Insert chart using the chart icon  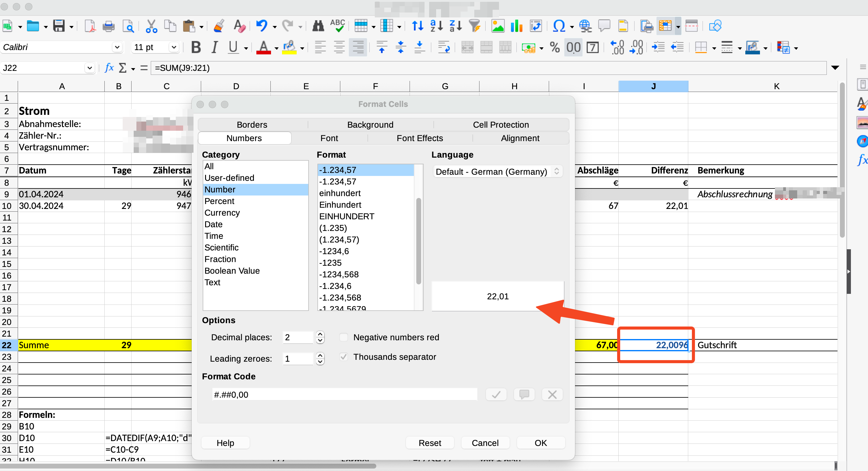(516, 26)
